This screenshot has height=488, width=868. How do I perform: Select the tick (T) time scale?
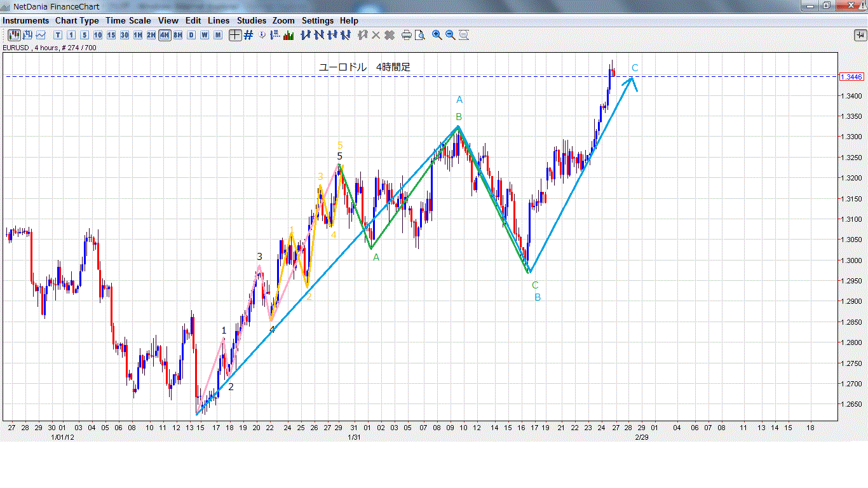pos(58,35)
